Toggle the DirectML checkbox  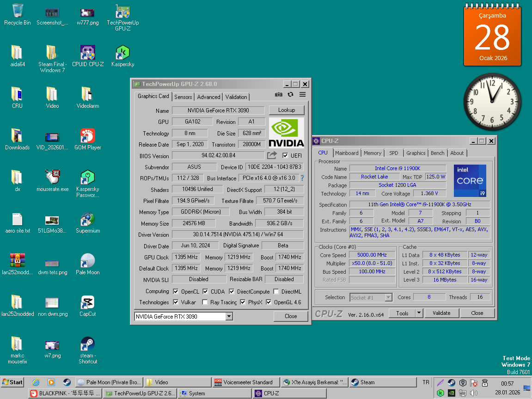coord(276,291)
